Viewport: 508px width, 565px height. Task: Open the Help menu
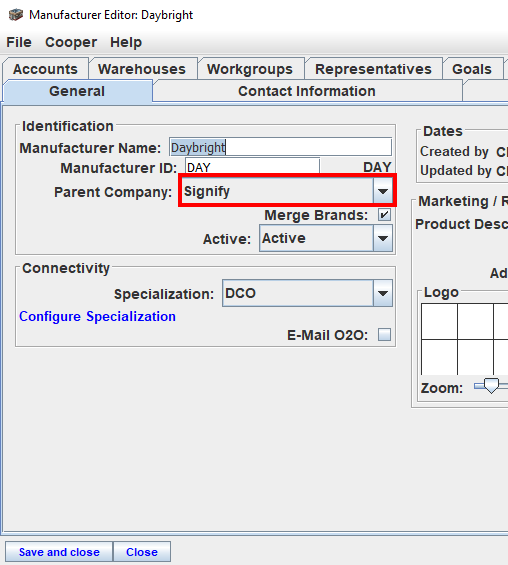tap(126, 43)
